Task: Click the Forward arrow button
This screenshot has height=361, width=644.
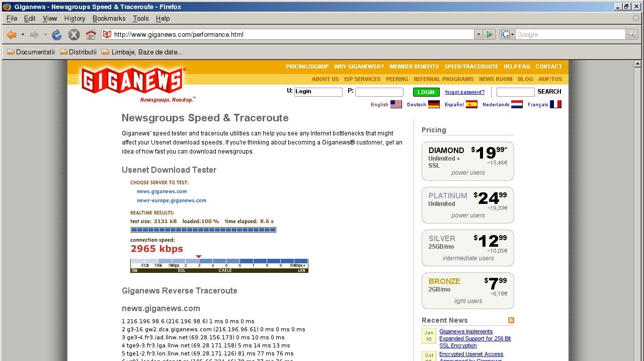Action: (34, 35)
